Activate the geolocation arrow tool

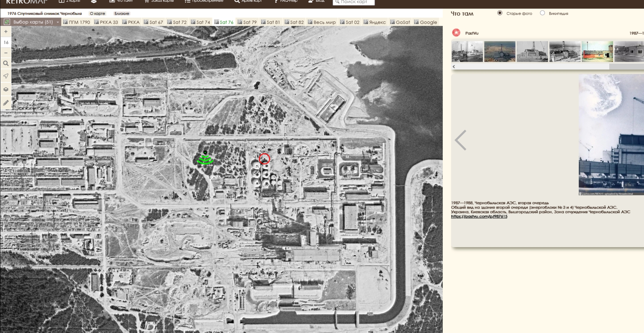[6, 76]
